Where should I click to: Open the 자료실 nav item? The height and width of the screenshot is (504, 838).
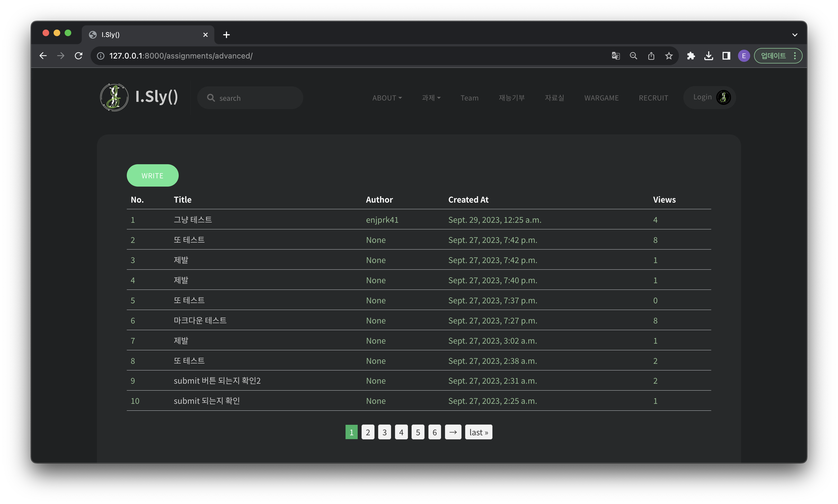pyautogui.click(x=554, y=98)
